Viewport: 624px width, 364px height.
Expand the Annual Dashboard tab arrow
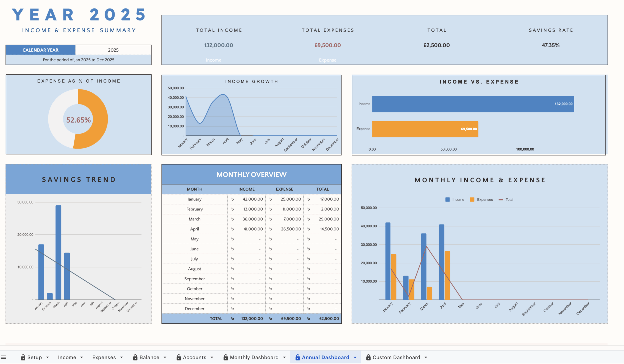[x=355, y=357]
